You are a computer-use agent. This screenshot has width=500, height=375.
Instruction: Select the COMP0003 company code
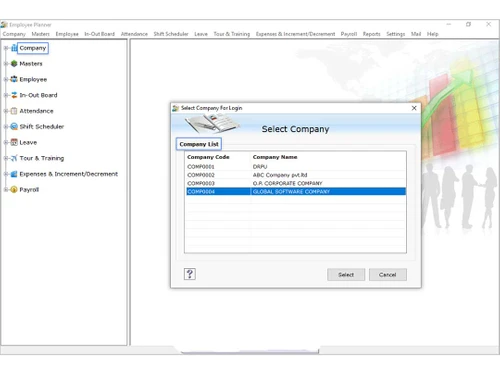[x=201, y=183]
